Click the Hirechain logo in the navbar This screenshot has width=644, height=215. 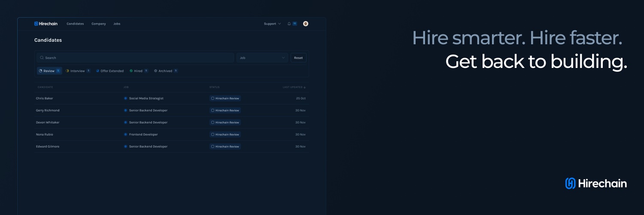[46, 24]
